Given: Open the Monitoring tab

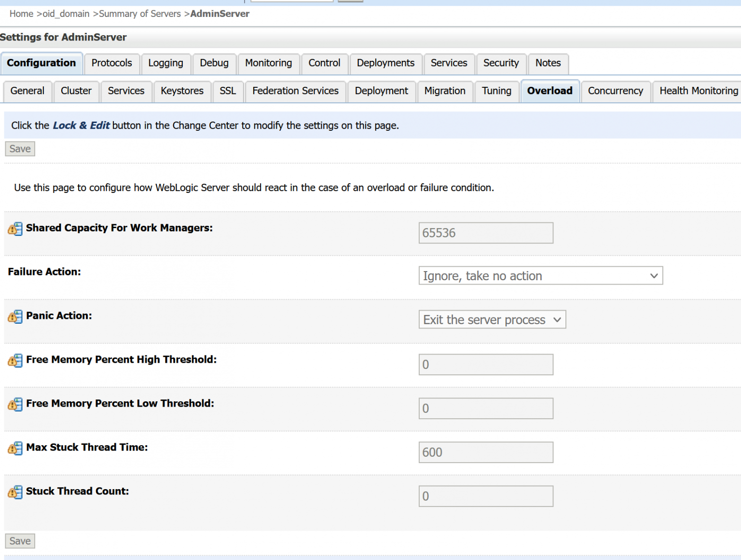Looking at the screenshot, I should (x=268, y=63).
